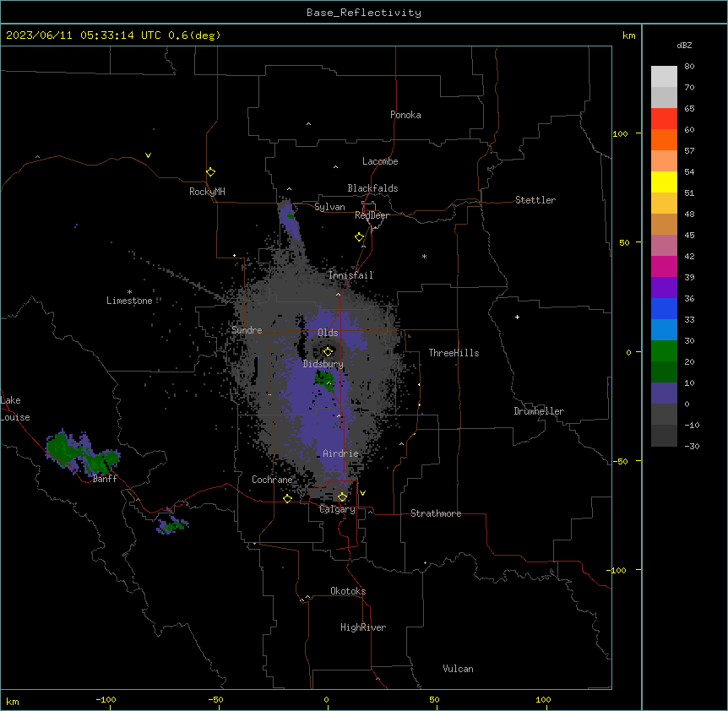Click the Didsbury town label
Image resolution: width=728 pixels, height=711 pixels.
pyautogui.click(x=323, y=364)
